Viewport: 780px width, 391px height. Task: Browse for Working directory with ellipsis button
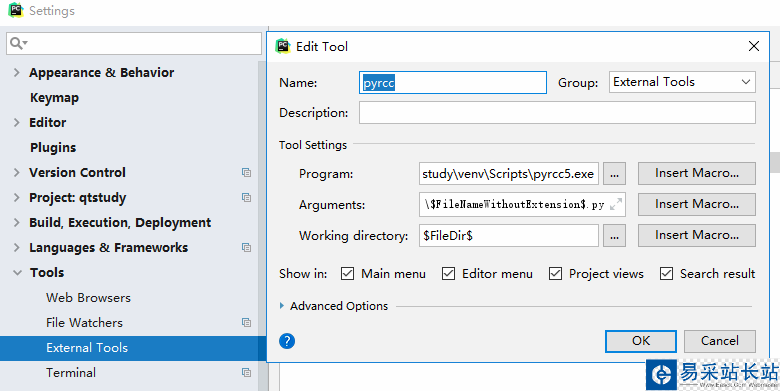pos(614,236)
